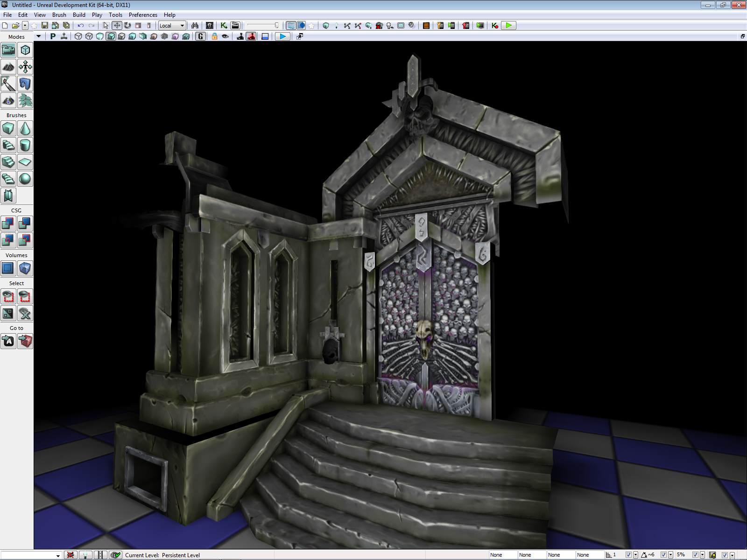Click CSG Intersect button
The image size is (747, 560).
coord(8,240)
